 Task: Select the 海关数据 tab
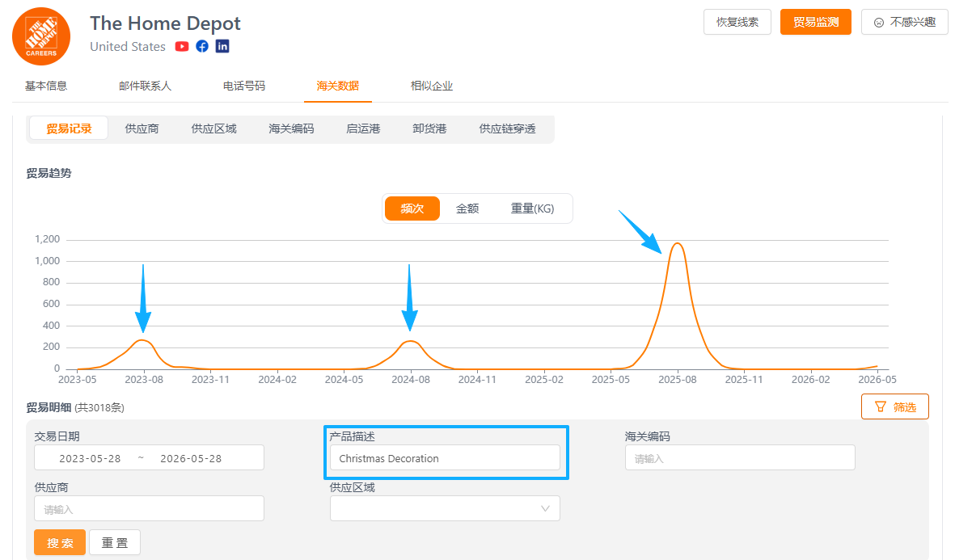(337, 86)
